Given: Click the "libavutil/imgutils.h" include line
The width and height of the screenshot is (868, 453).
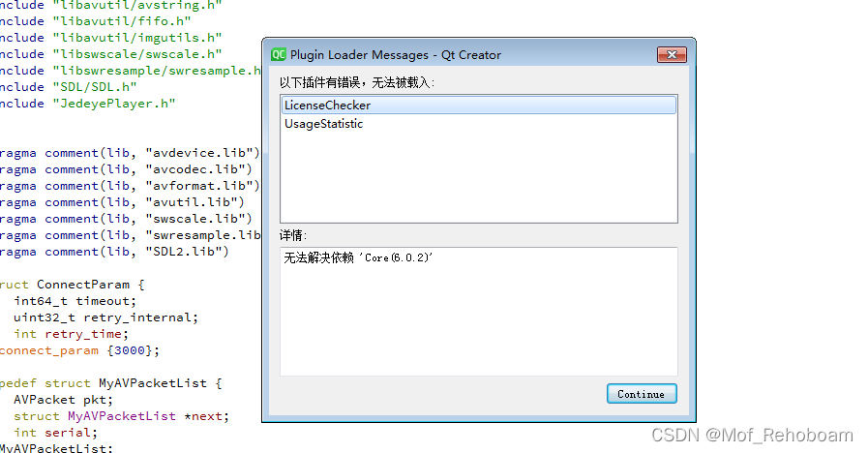Looking at the screenshot, I should (110, 38).
